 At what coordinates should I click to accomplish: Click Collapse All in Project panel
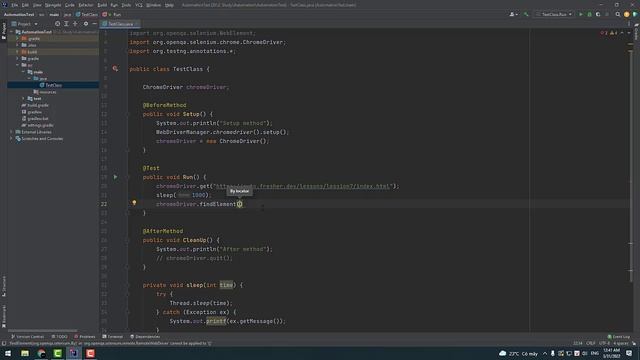(75, 24)
